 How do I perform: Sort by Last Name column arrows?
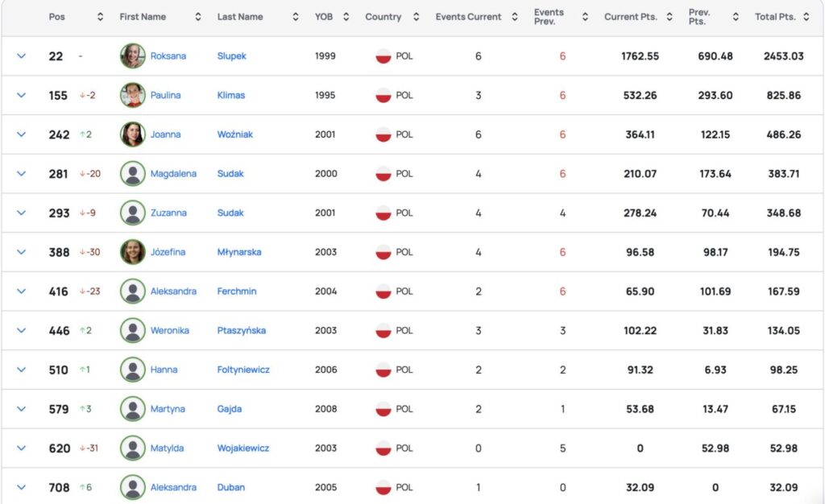(296, 17)
